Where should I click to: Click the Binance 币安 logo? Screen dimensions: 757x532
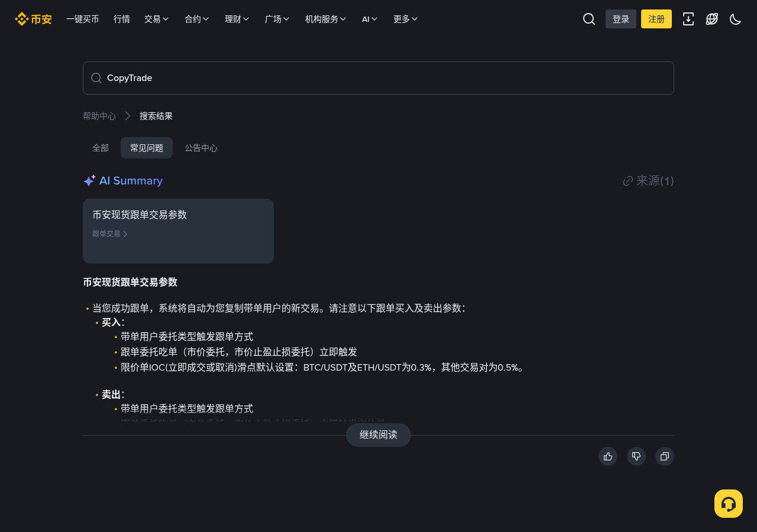pos(33,19)
